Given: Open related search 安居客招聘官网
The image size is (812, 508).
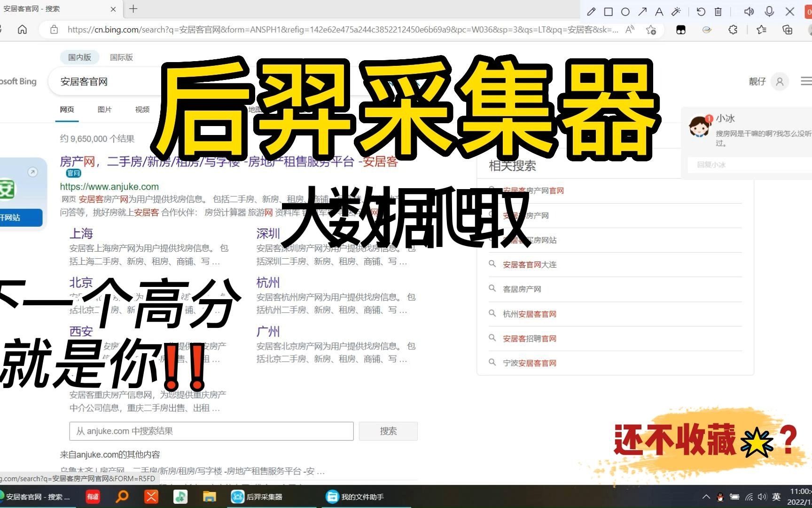Looking at the screenshot, I should 530,338.
